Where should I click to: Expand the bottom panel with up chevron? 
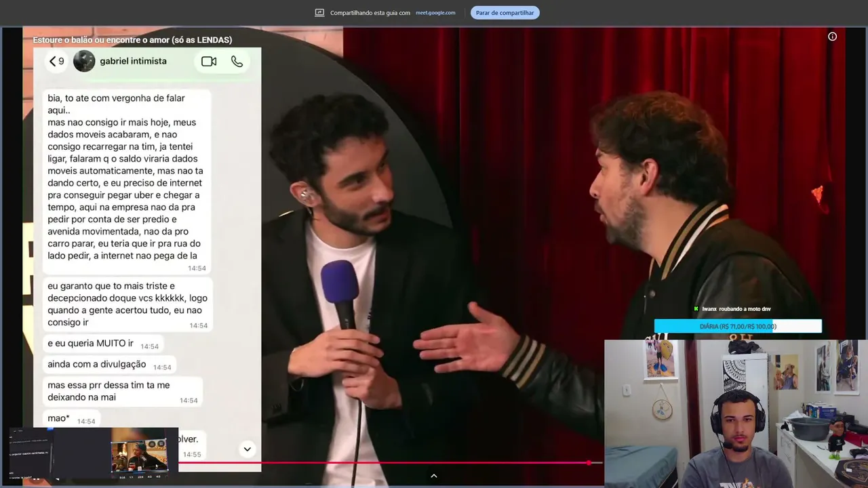point(434,476)
